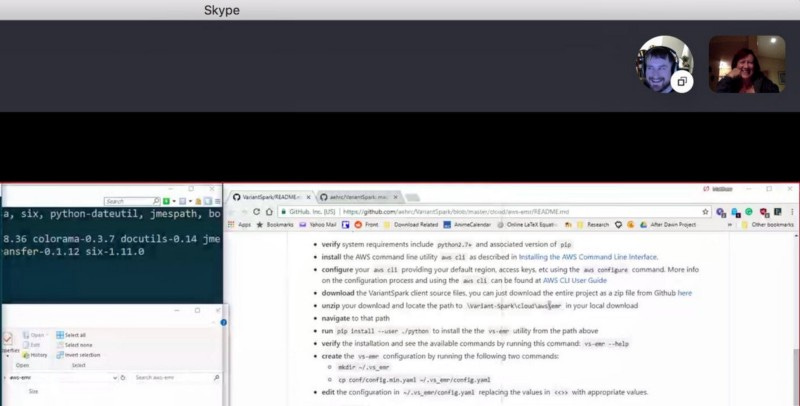Click the 'here' GitHub zip download link
The image size is (800, 406).
(685, 293)
